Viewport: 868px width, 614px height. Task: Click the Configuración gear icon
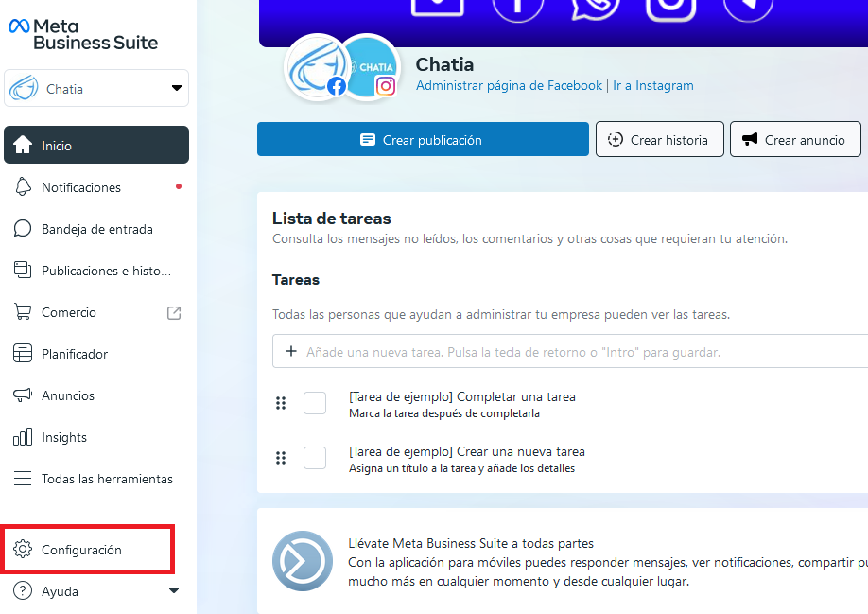23,549
